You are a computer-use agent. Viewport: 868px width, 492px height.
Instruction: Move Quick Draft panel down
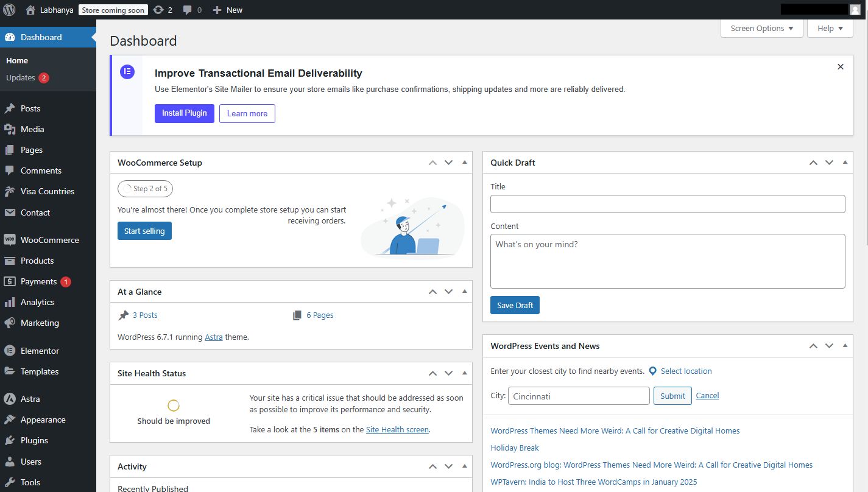829,163
